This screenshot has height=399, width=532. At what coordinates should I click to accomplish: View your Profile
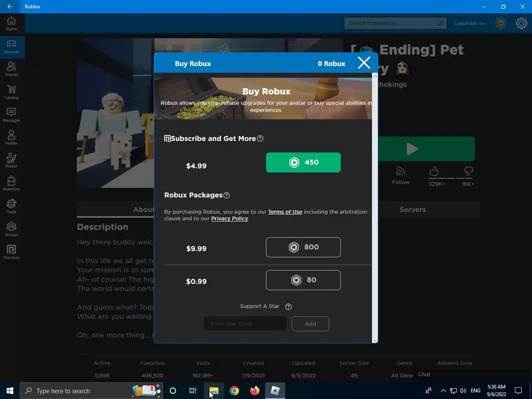coord(11,138)
